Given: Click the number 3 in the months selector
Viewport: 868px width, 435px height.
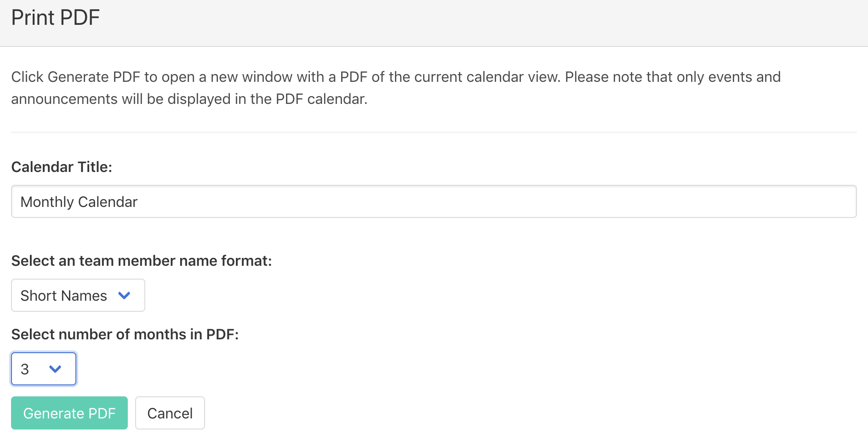Looking at the screenshot, I should [x=25, y=369].
